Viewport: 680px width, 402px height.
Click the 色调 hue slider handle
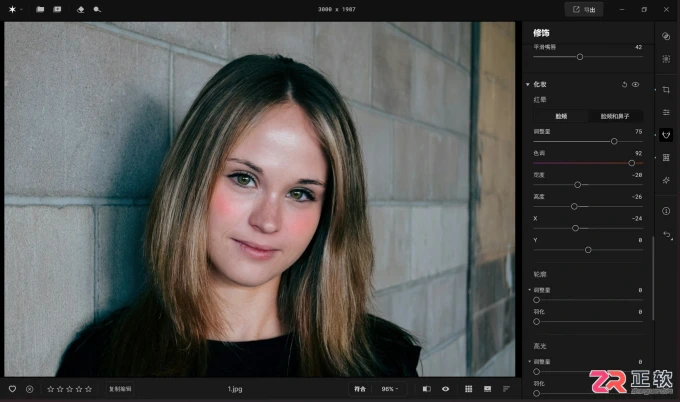631,163
